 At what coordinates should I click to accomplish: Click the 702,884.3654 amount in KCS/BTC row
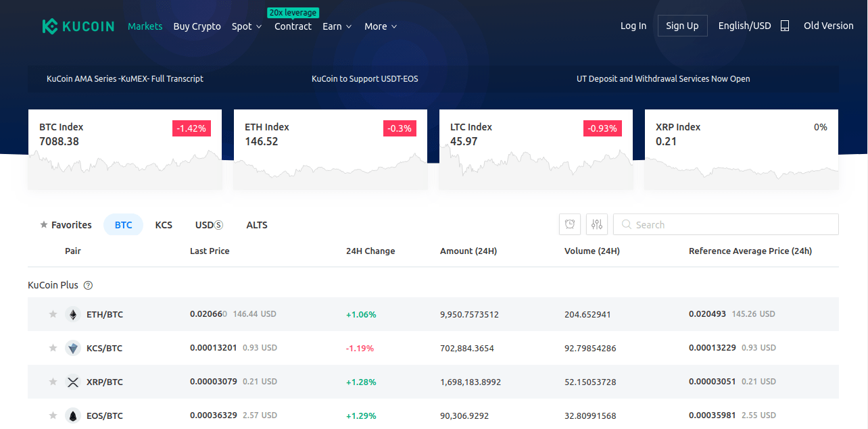coord(467,348)
